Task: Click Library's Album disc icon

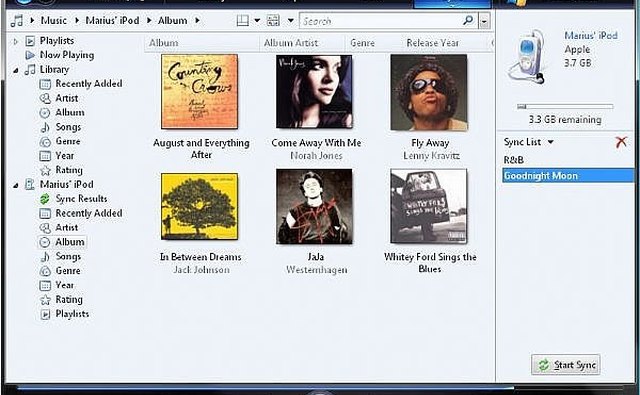Action: tap(45, 113)
